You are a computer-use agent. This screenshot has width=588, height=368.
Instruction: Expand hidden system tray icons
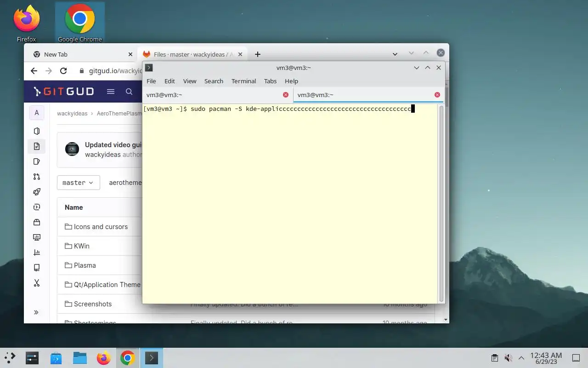521,358
